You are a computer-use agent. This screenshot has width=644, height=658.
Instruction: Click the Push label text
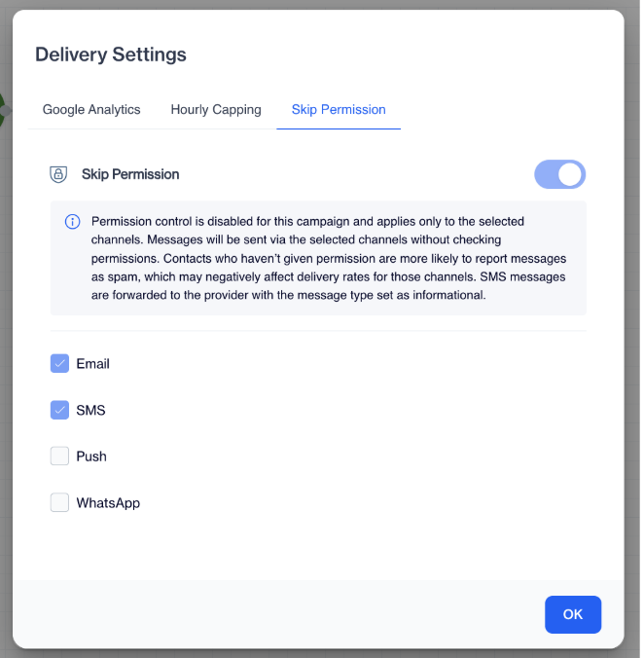point(91,457)
